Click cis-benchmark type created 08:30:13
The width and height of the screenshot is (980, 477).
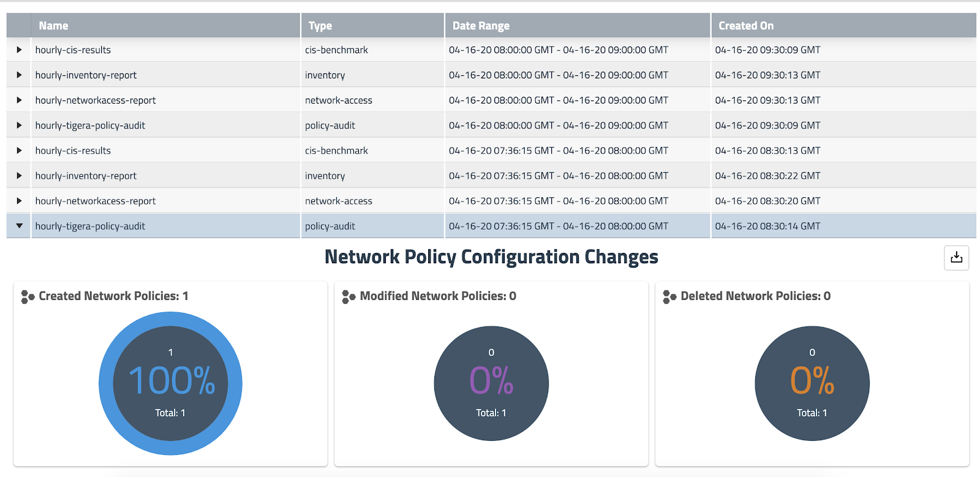tap(336, 150)
